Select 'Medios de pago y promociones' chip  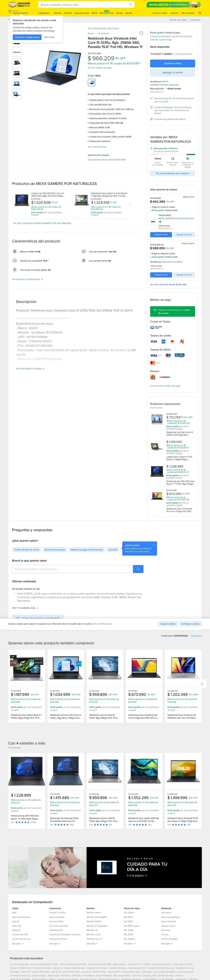(87, 550)
